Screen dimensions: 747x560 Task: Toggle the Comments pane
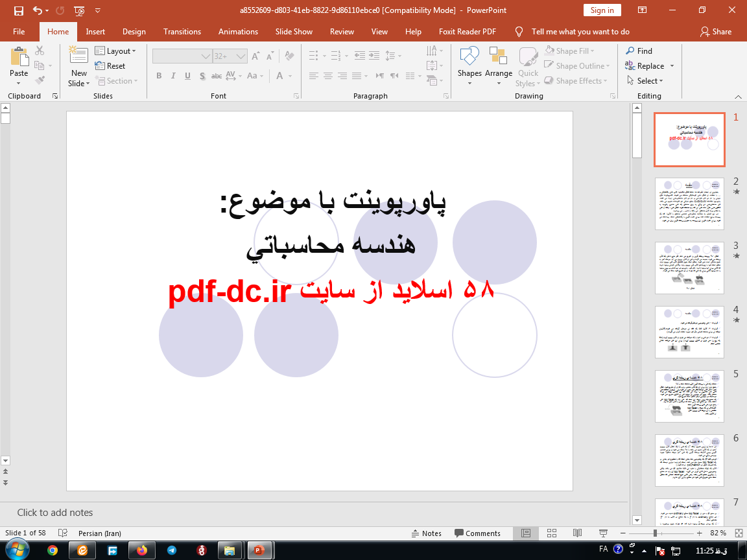tap(479, 533)
